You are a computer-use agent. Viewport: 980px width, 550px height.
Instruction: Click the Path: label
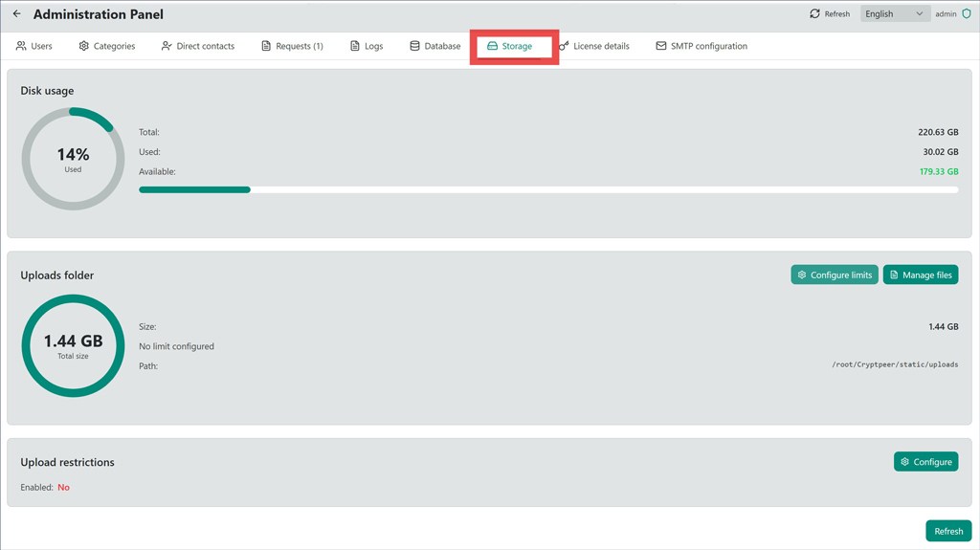[148, 365]
